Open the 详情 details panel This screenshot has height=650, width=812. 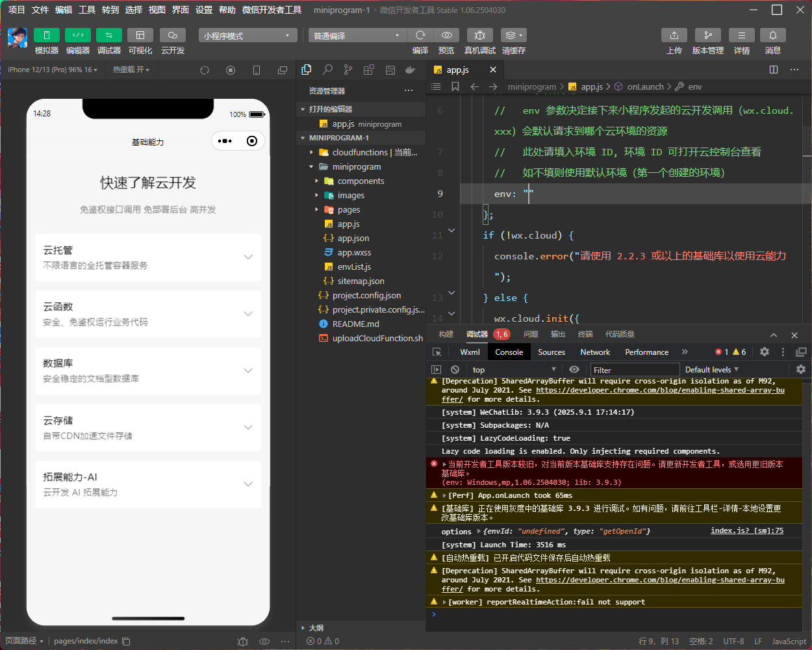[x=742, y=35]
